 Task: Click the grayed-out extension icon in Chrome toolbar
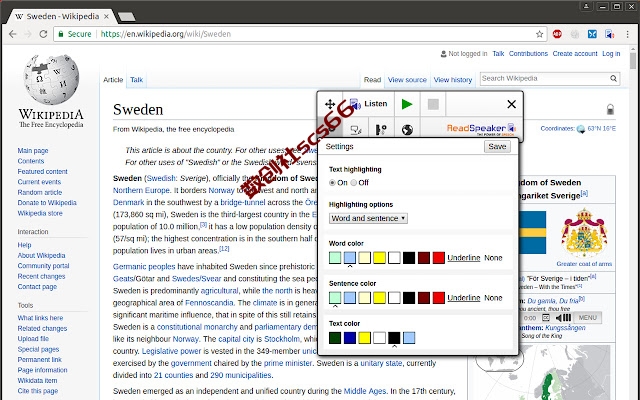pyautogui.click(x=575, y=34)
